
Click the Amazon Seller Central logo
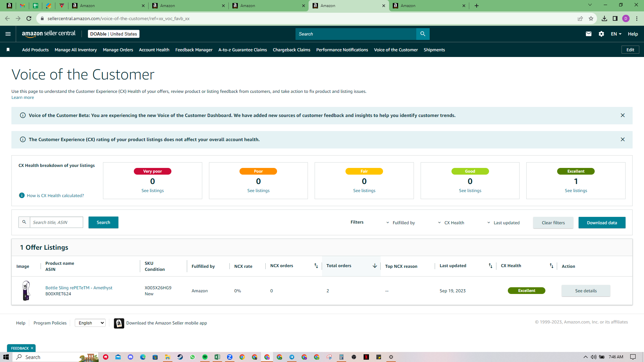click(49, 34)
